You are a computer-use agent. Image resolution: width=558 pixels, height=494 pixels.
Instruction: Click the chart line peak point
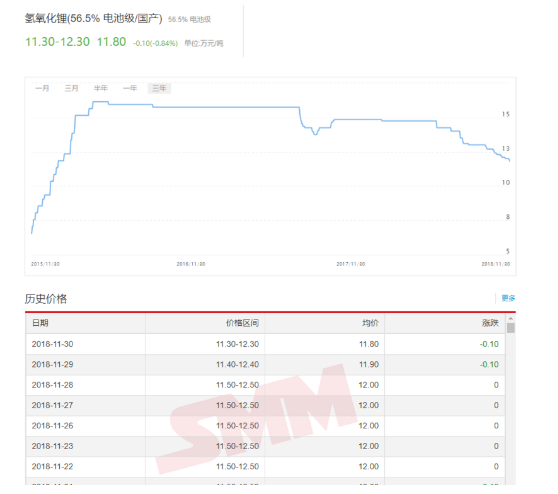[100, 102]
